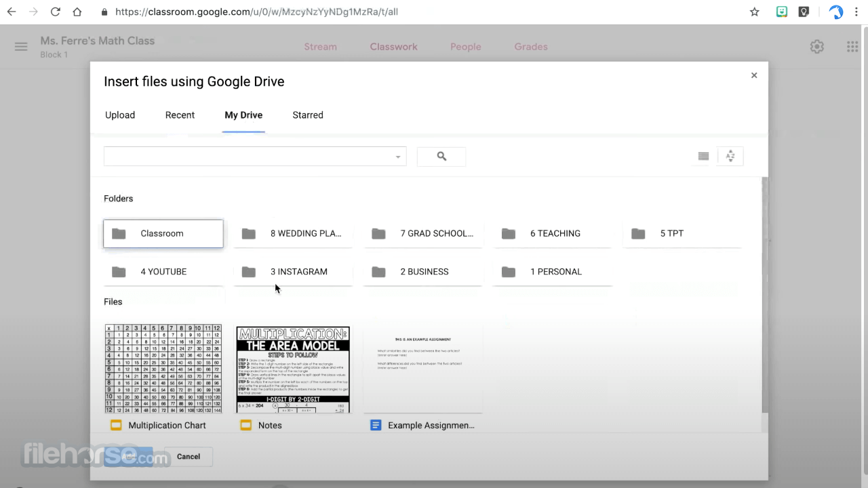Click the Notes file name

[x=270, y=426]
